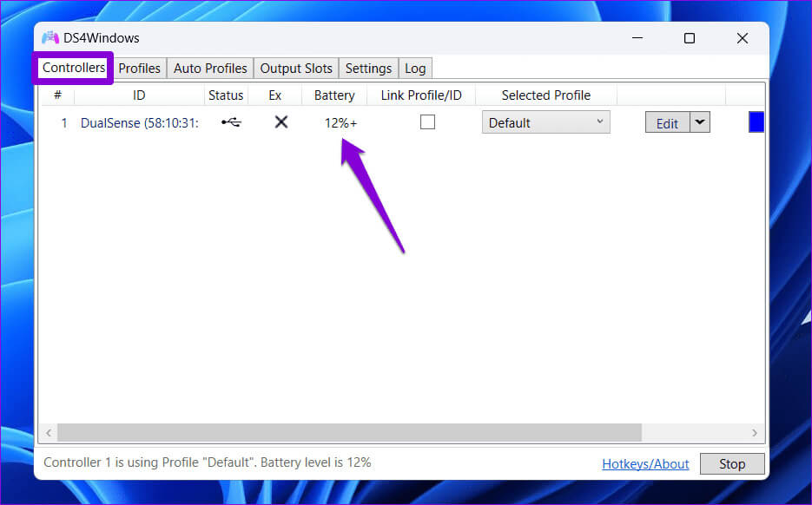View the Log tab
812x505 pixels.
click(x=415, y=69)
